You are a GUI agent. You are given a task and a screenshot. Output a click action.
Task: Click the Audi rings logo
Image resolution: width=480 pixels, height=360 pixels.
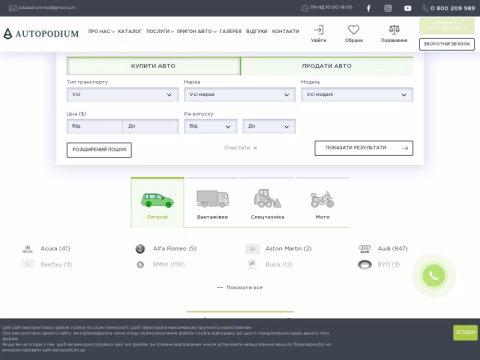pos(365,249)
